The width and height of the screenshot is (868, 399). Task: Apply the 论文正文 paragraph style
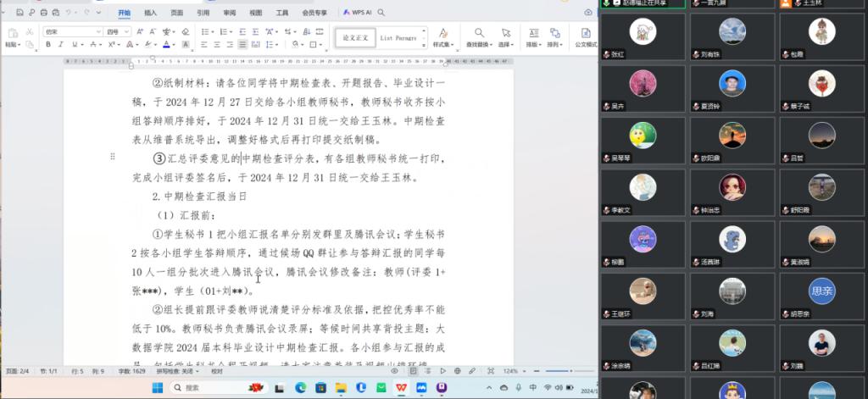(x=353, y=37)
